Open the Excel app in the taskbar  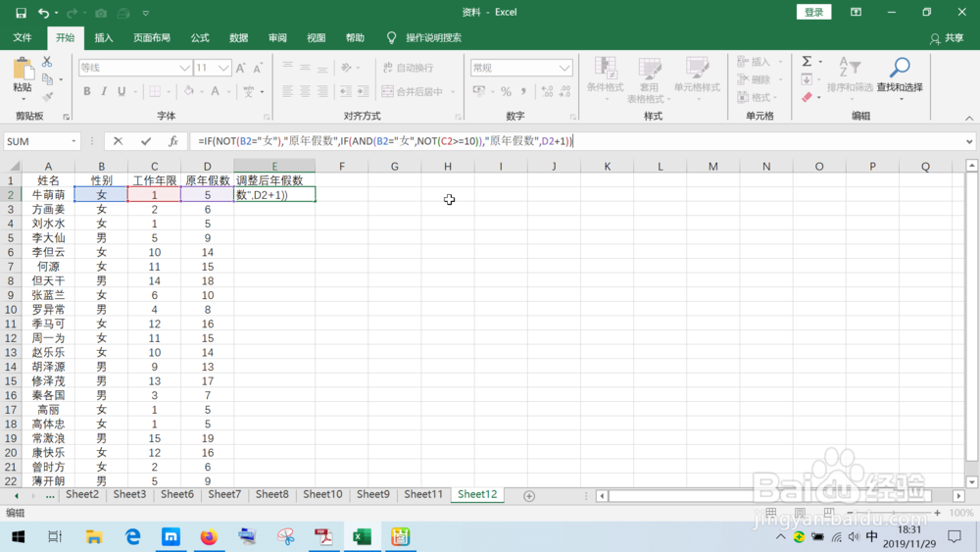point(362,536)
